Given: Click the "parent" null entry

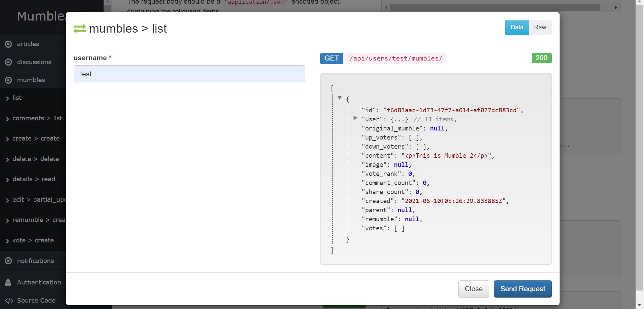Looking at the screenshot, I should click(x=388, y=210).
